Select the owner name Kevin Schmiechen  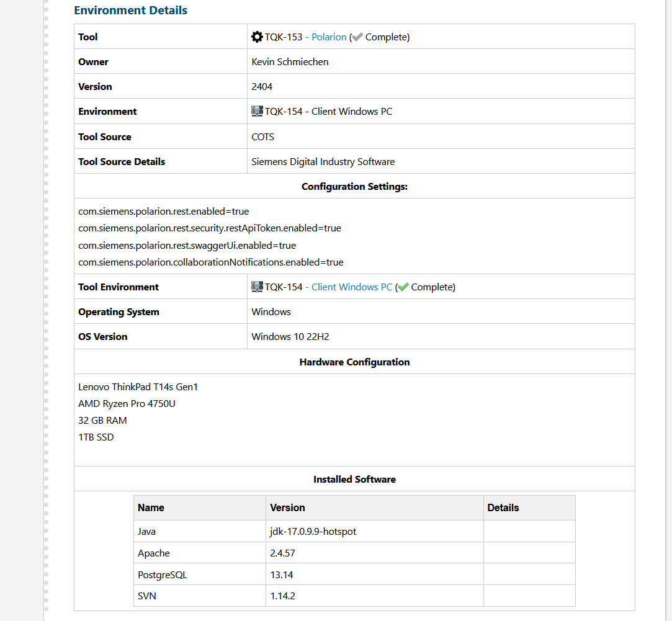coord(289,61)
